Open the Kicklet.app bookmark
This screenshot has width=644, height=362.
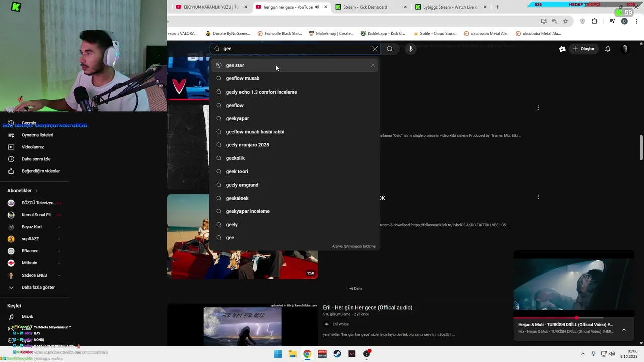tap(383, 34)
